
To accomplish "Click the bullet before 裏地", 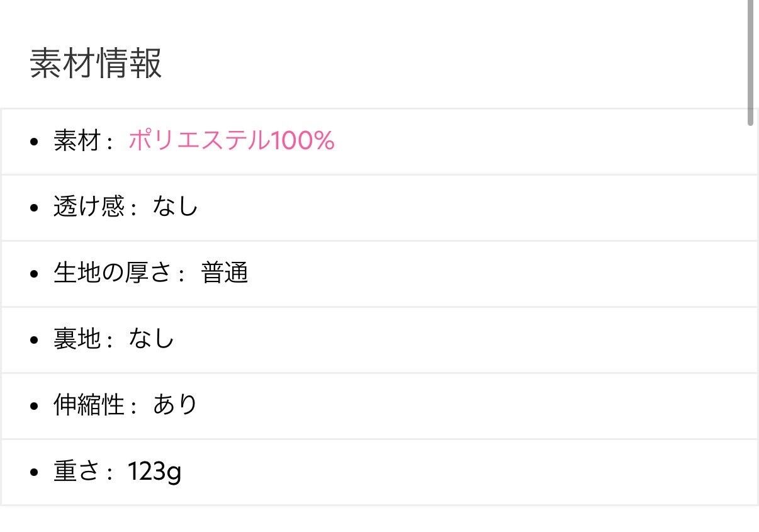I will pyautogui.click(x=35, y=339).
